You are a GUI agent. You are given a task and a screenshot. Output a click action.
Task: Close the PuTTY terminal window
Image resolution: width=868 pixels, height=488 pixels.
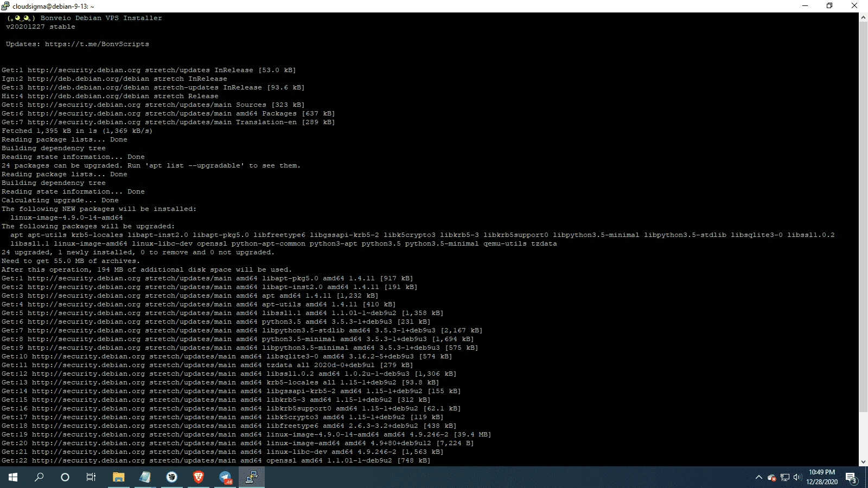tap(854, 6)
